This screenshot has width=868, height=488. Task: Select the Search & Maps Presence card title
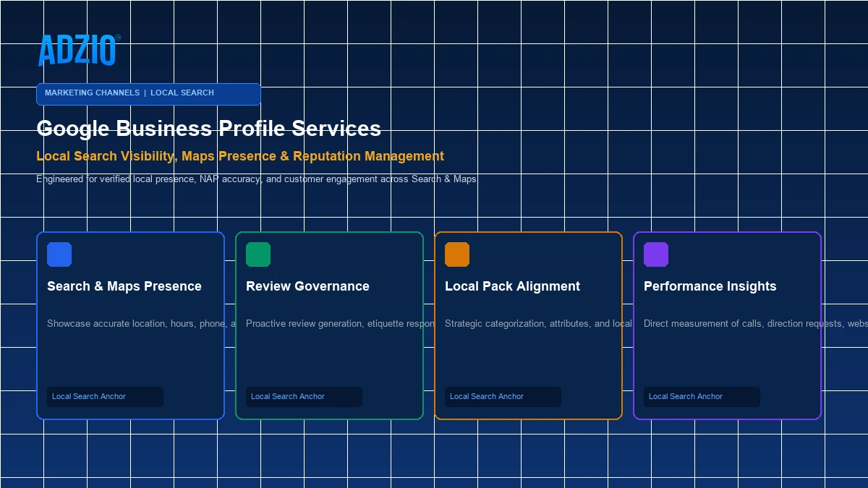124,286
